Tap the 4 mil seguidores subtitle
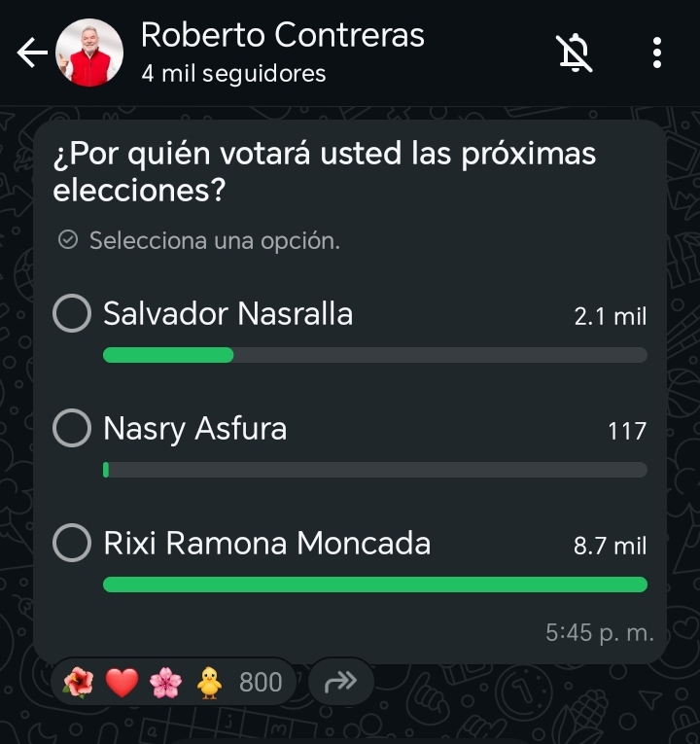The width and height of the screenshot is (700, 744). point(233,74)
